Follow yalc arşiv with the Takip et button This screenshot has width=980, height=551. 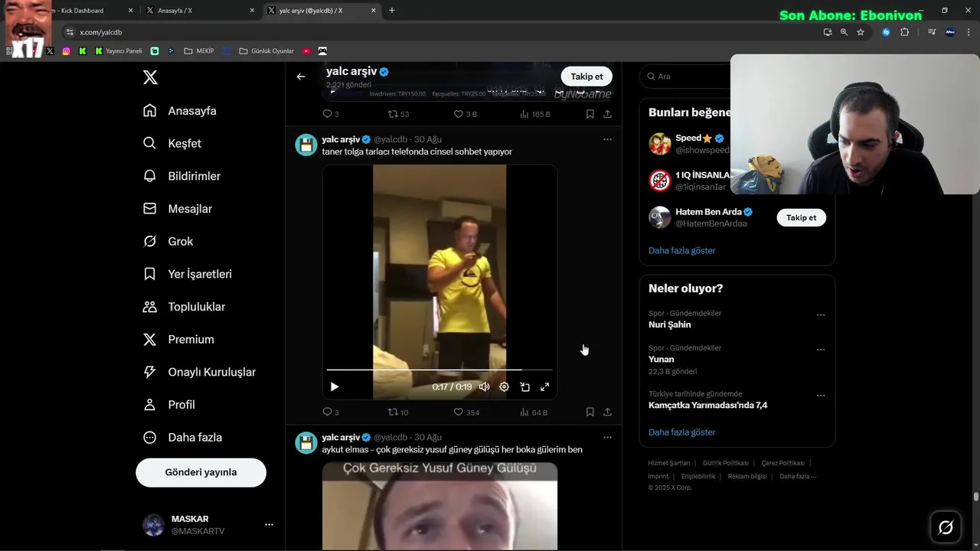point(586,77)
